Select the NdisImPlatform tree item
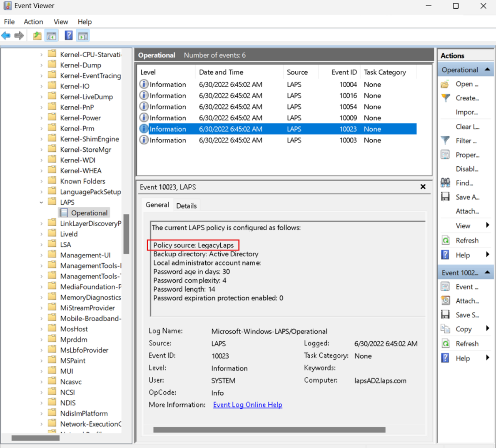Viewport: 496px width, 448px height. 84,413
